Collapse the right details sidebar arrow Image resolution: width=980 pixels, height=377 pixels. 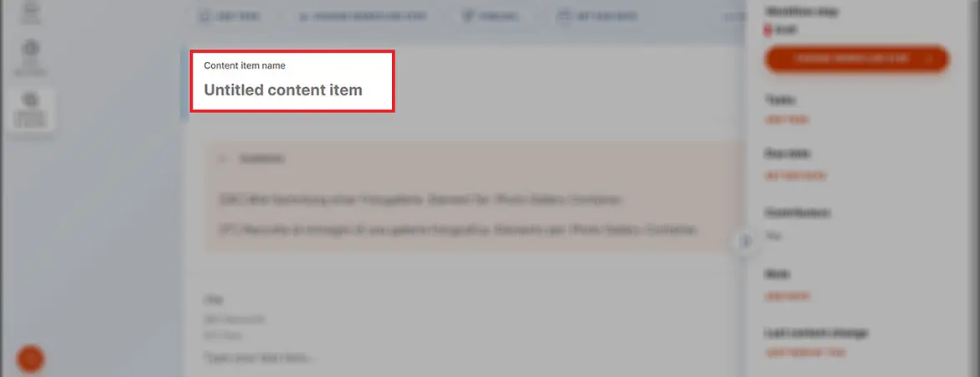(x=745, y=241)
